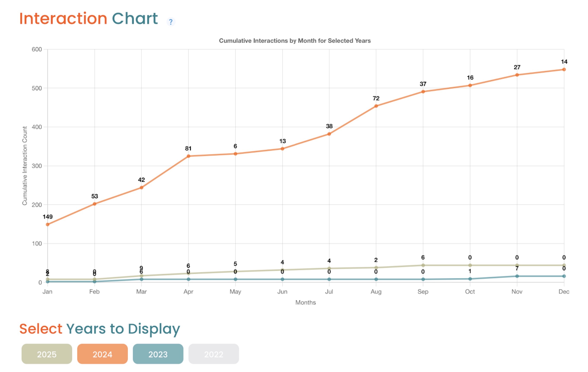This screenshot has width=588, height=372.
Task: Click the 2024 December point labeled 14
Action: click(564, 70)
